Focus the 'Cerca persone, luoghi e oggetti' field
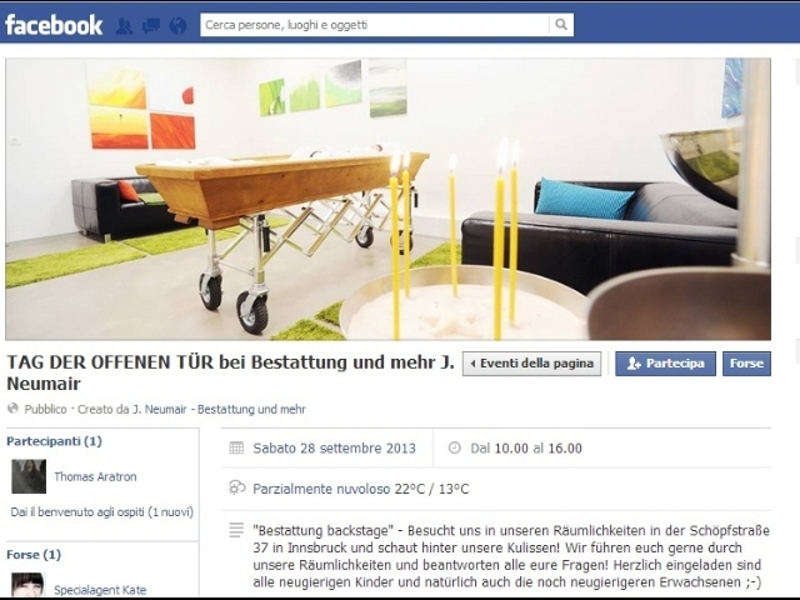 point(375,24)
